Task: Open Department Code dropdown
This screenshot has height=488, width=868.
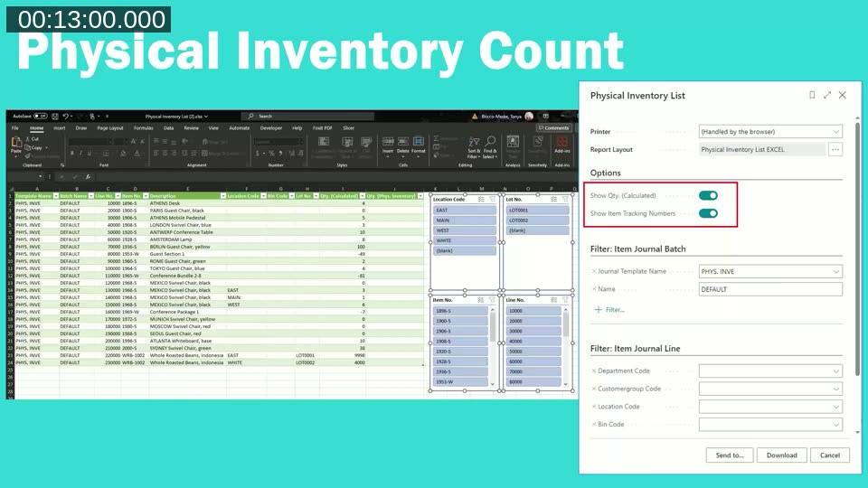Action: tap(835, 371)
